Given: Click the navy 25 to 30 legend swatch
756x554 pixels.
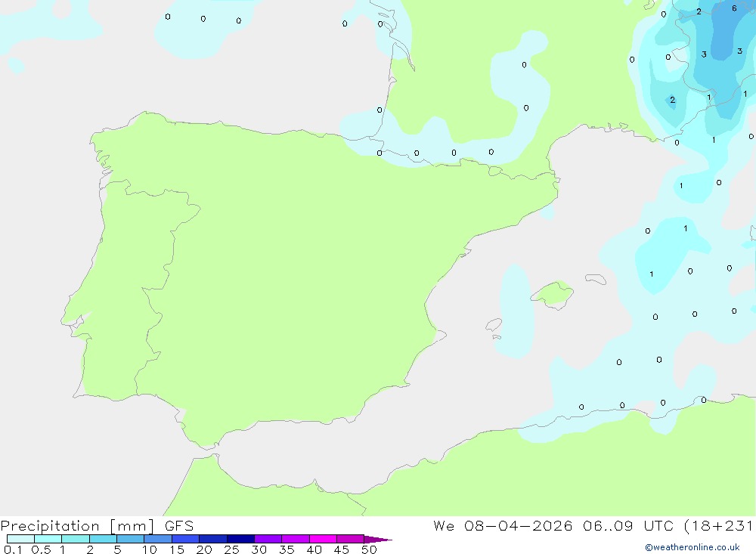Looking at the screenshot, I should click(240, 539).
